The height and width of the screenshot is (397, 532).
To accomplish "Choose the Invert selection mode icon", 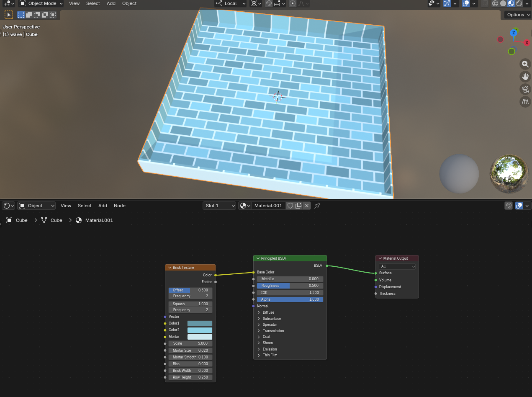I will coord(45,15).
